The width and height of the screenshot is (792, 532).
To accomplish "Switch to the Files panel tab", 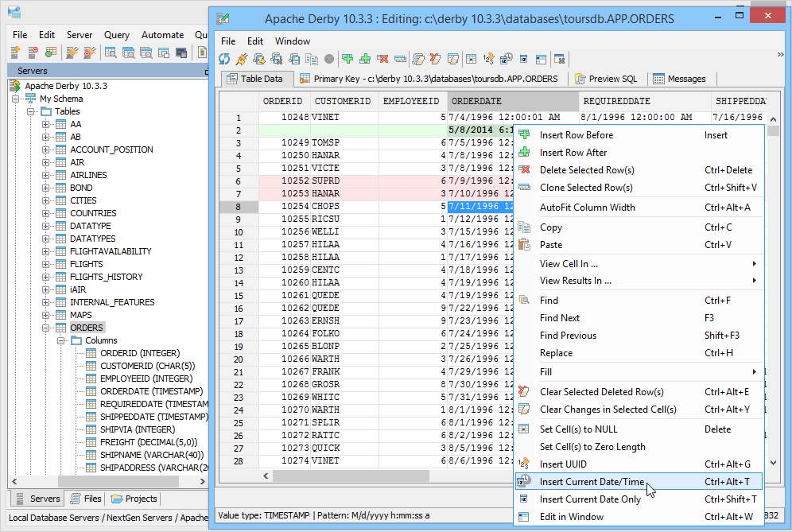I will pos(87,499).
